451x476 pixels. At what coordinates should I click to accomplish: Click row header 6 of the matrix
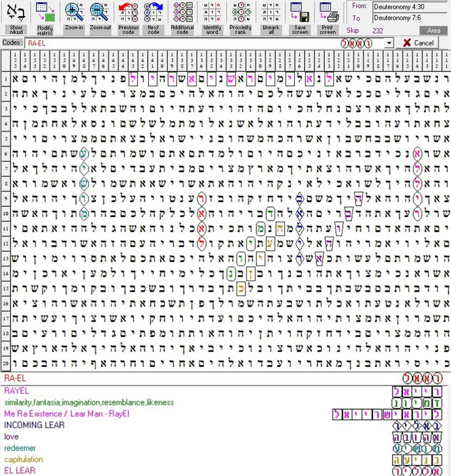point(6,154)
